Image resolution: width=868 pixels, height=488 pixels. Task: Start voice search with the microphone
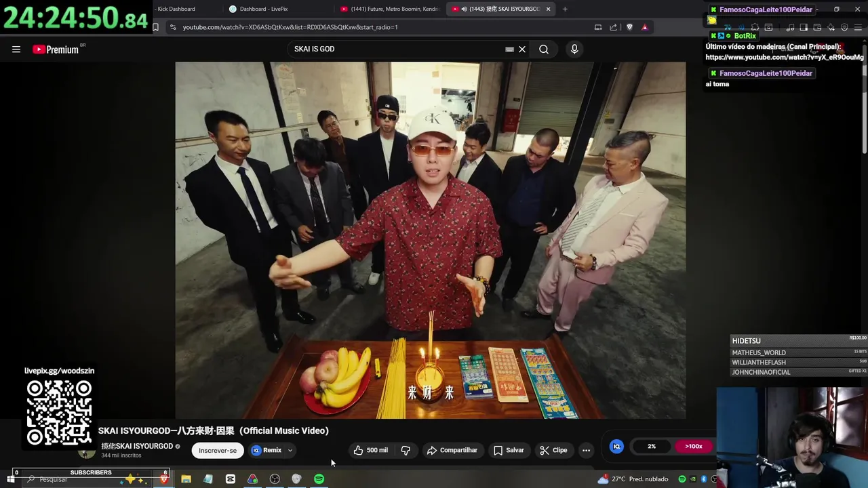574,49
